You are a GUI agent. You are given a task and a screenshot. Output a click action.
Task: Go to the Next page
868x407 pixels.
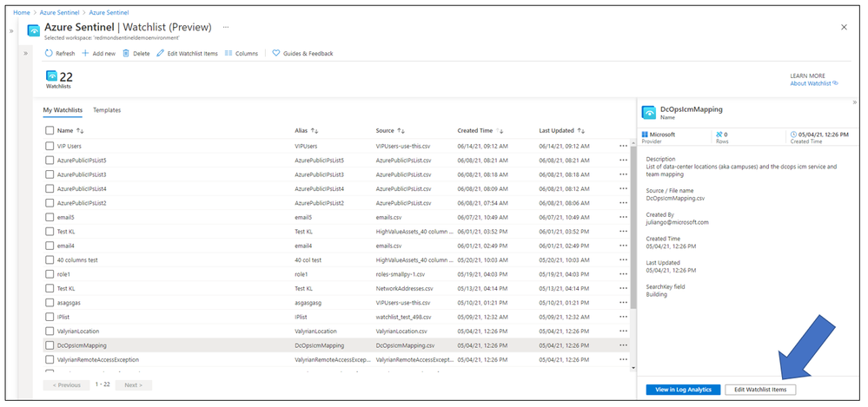point(134,385)
